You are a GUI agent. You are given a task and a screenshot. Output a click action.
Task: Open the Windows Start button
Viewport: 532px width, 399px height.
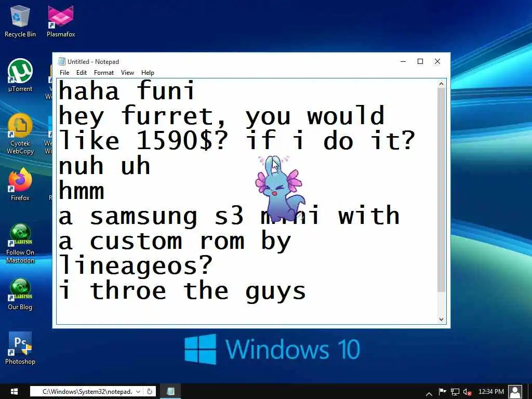click(14, 391)
